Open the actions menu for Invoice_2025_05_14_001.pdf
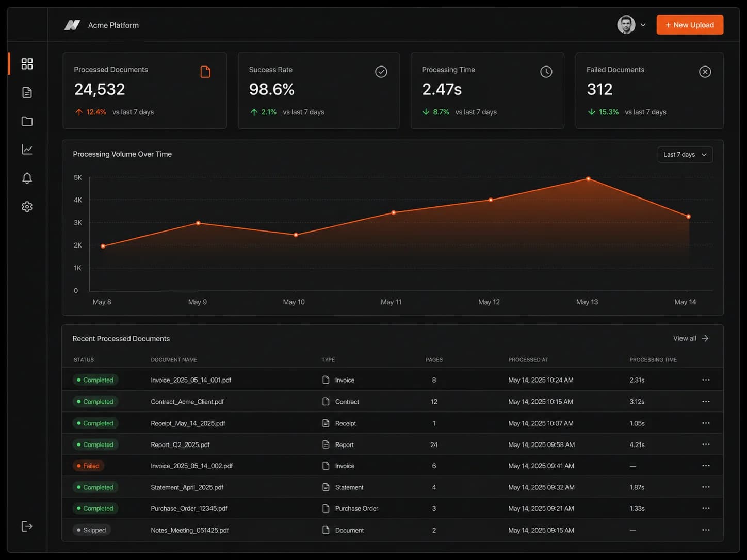 (x=706, y=380)
